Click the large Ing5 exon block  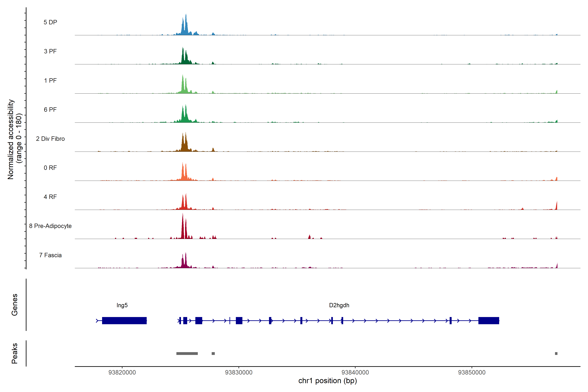point(124,320)
